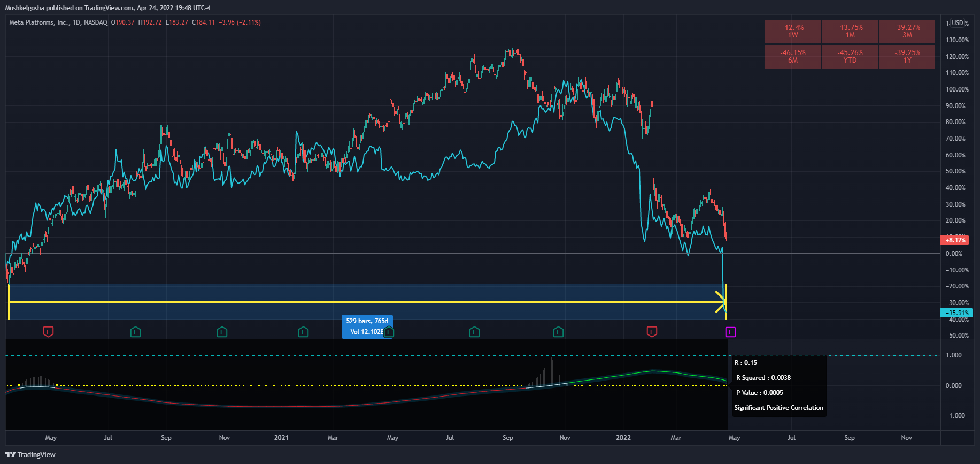Click the C184.11 close value
Viewport: 980px width, 464px height.
(203, 22)
